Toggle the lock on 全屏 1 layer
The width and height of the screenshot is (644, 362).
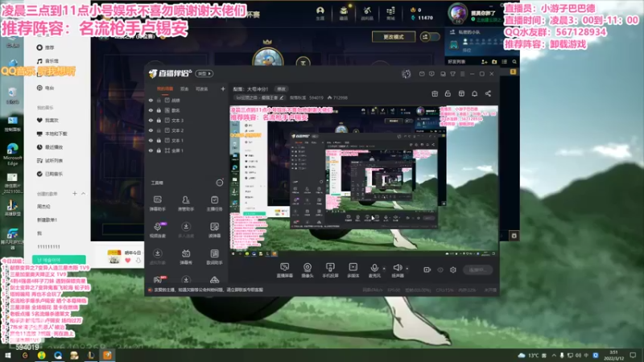[x=159, y=150]
